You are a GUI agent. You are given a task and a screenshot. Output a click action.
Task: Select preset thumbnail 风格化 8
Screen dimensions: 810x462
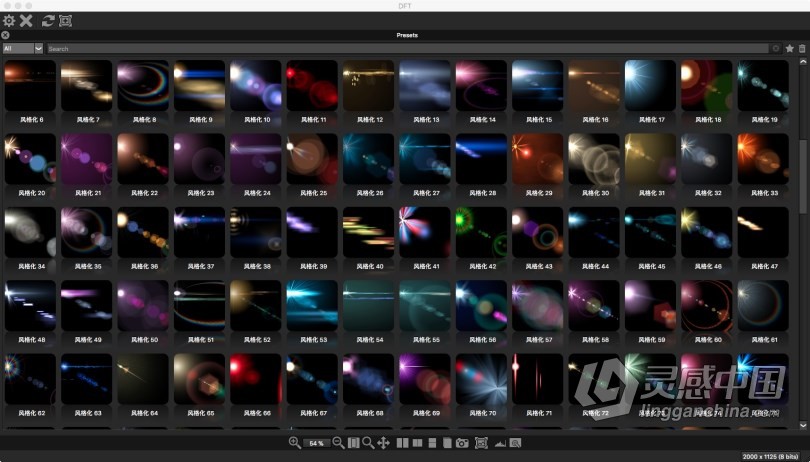pos(143,85)
